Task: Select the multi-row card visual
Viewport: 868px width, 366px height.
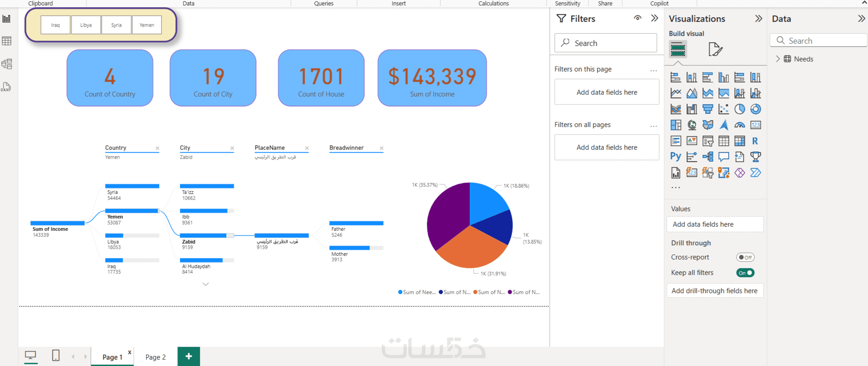Action: 676,141
